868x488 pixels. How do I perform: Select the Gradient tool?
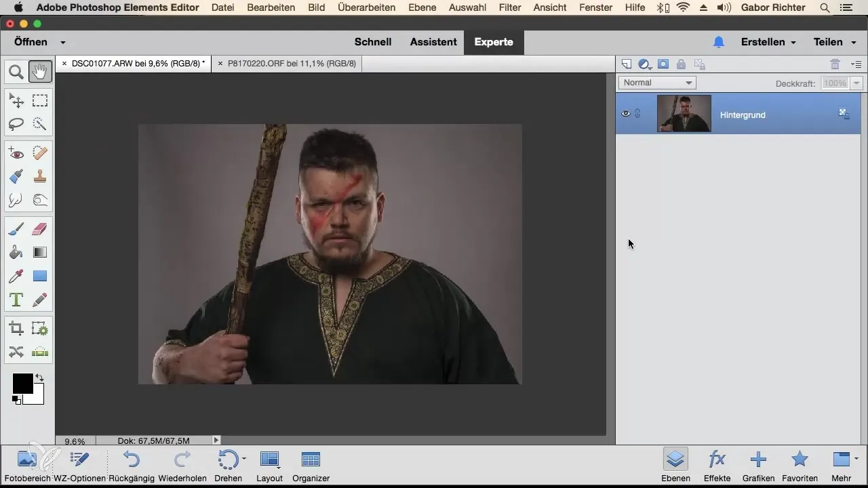click(x=40, y=253)
